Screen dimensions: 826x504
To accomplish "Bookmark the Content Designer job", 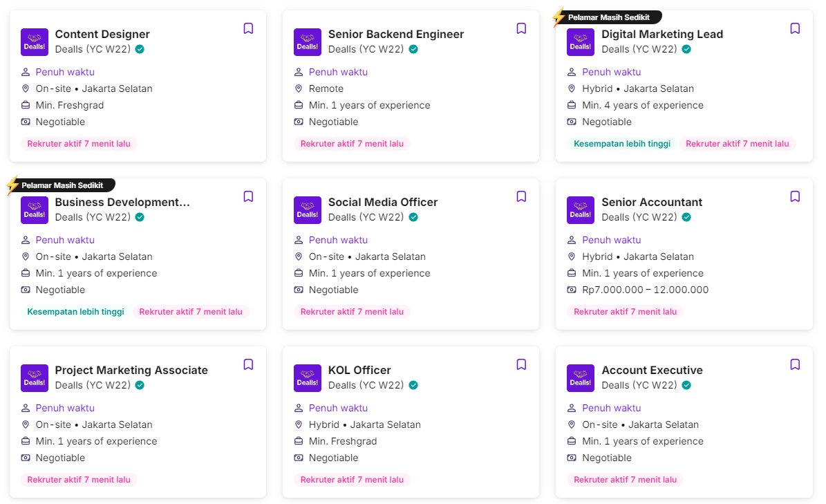I will (x=248, y=28).
